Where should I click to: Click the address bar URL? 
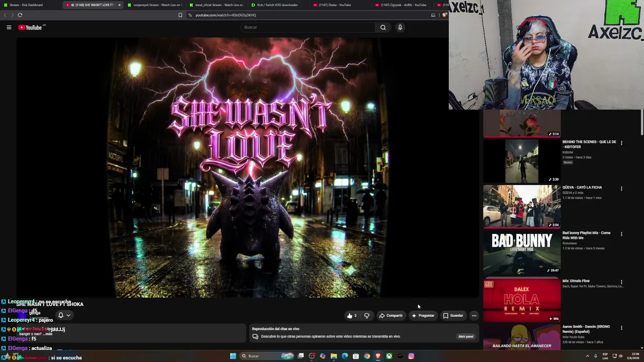(x=225, y=15)
